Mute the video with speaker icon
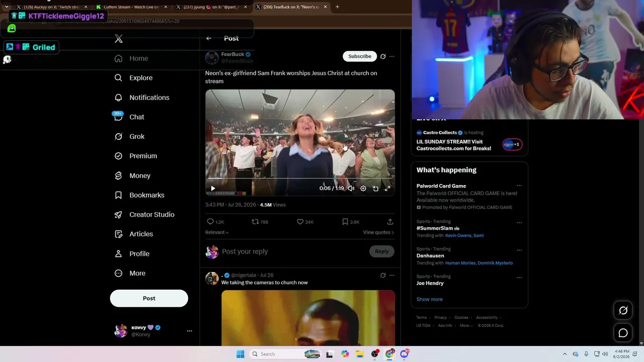This screenshot has width=644, height=362. (x=351, y=189)
